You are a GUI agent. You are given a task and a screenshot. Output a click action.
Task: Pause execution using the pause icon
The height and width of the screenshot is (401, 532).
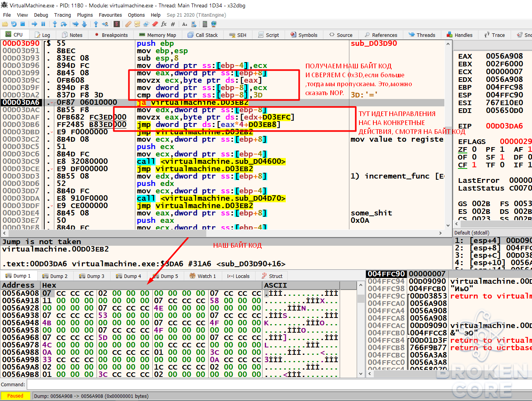(43, 24)
